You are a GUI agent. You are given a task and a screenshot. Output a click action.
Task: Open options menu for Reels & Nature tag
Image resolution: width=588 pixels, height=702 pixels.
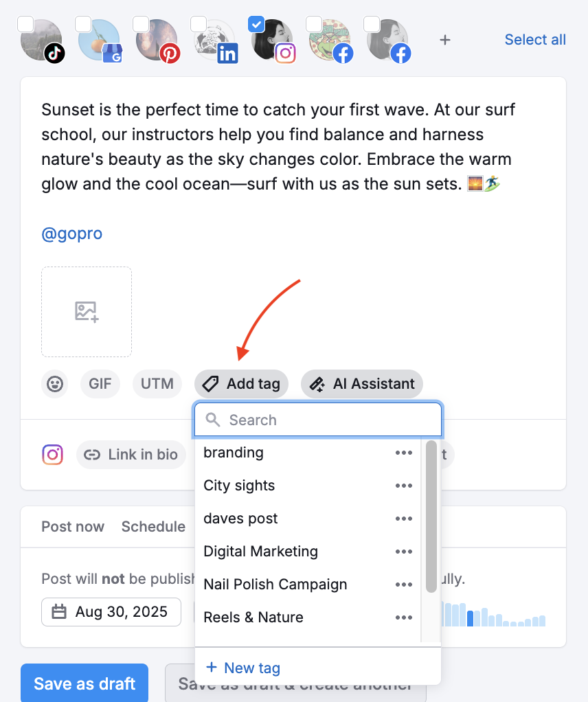point(404,618)
